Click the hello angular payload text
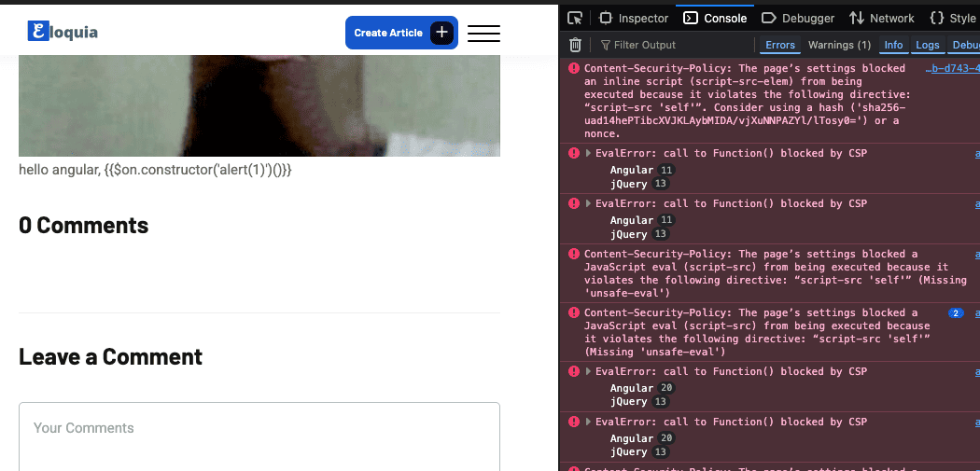 point(156,170)
